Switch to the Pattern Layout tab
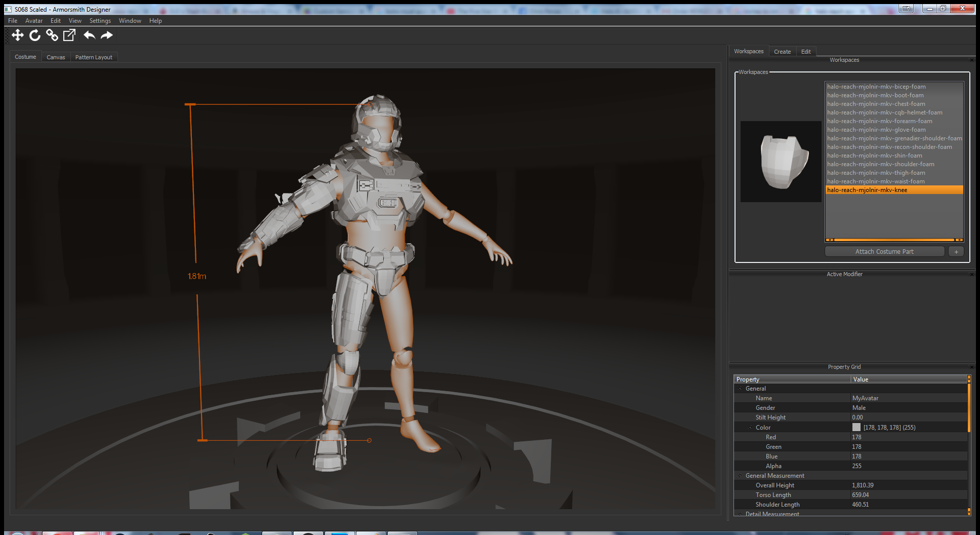The height and width of the screenshot is (535, 980). point(94,57)
